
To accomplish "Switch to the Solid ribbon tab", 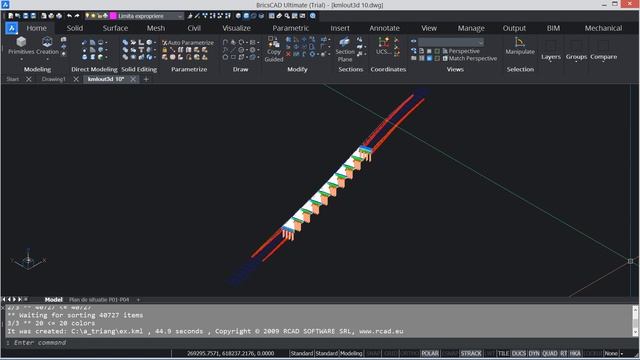I will coord(75,28).
